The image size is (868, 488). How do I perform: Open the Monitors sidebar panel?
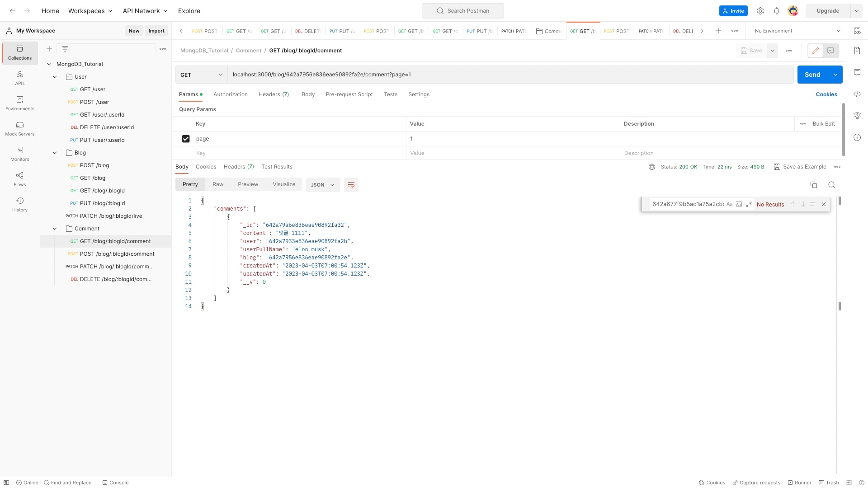(x=20, y=154)
